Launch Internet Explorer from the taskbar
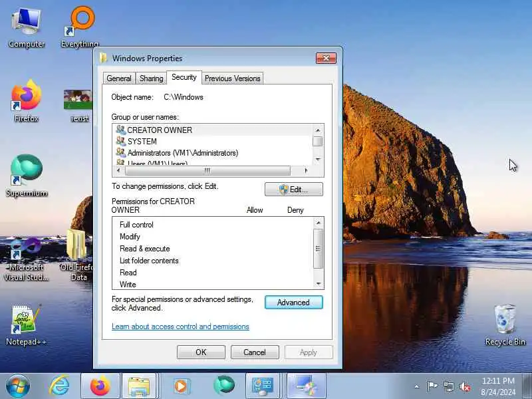The image size is (532, 399). pos(60,386)
